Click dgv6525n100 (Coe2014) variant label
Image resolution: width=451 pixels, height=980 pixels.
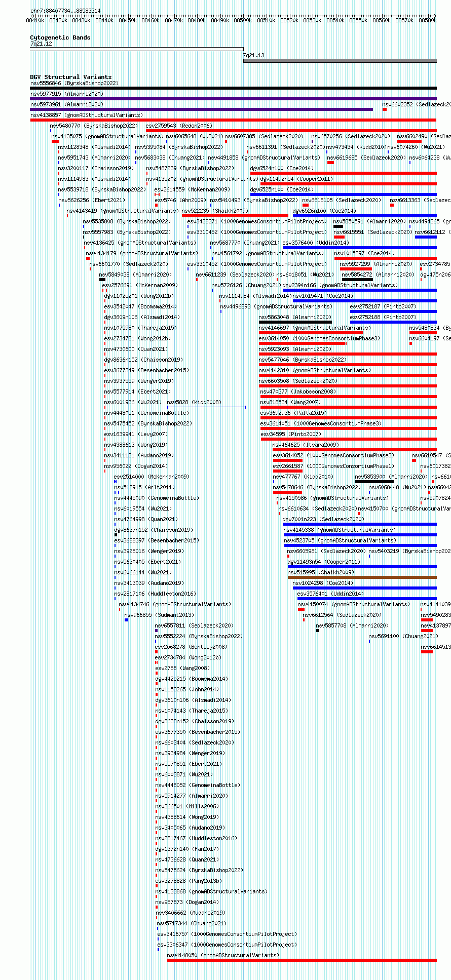(x=282, y=189)
